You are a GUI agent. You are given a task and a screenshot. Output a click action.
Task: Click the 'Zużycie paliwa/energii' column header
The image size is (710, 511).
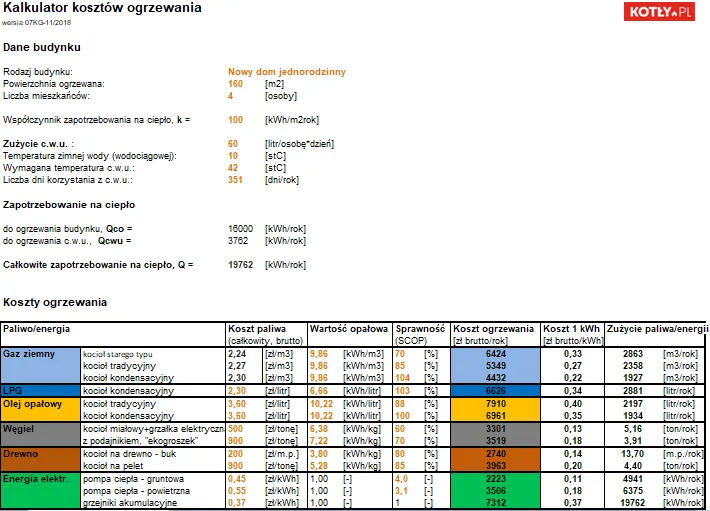coord(657,329)
